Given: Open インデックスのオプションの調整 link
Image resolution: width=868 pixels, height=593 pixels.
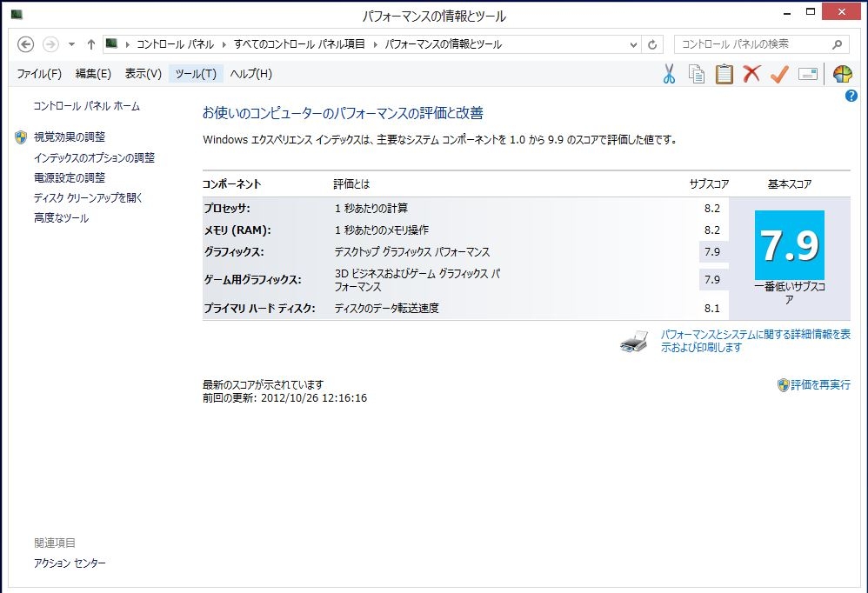Looking at the screenshot, I should pos(94,158).
